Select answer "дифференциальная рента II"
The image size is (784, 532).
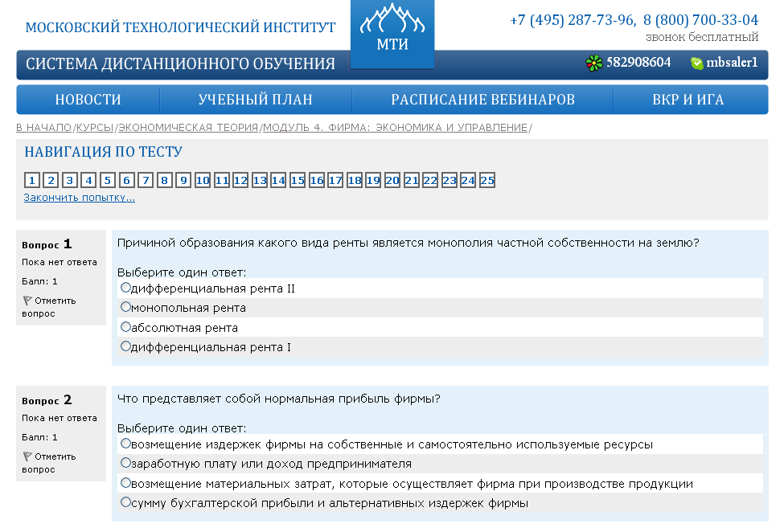pos(125,287)
